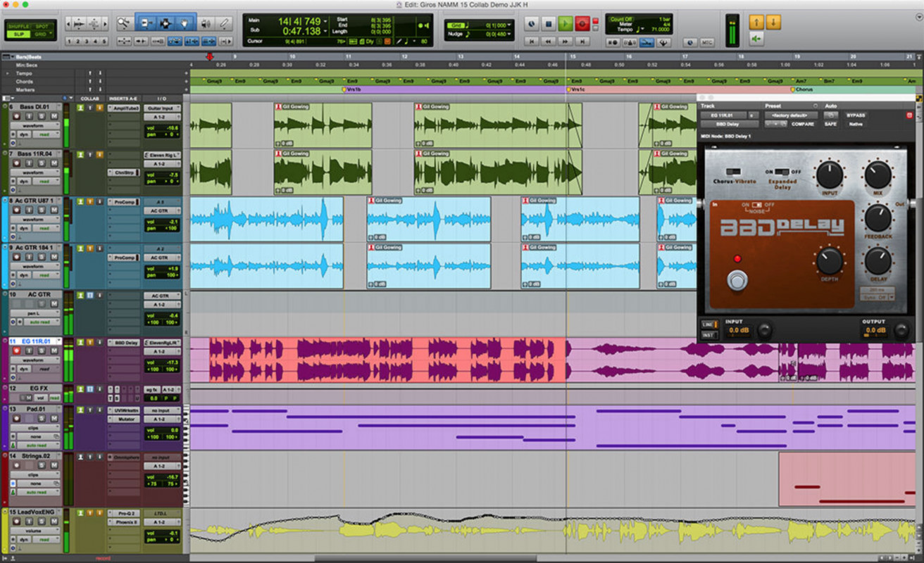The height and width of the screenshot is (563, 924).
Task: Toggle Count Off in transport display
Action: click(621, 19)
